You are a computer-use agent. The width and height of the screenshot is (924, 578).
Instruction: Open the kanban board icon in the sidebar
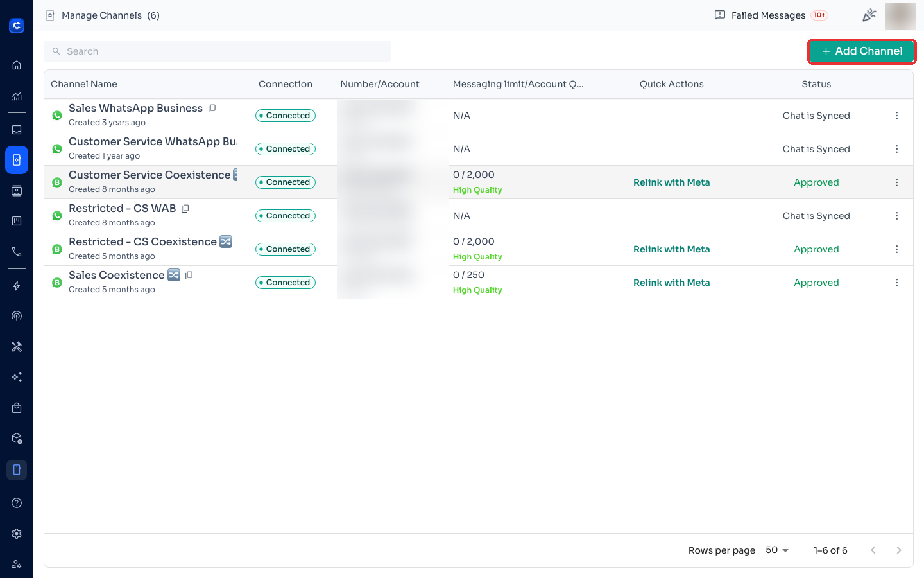coord(17,221)
